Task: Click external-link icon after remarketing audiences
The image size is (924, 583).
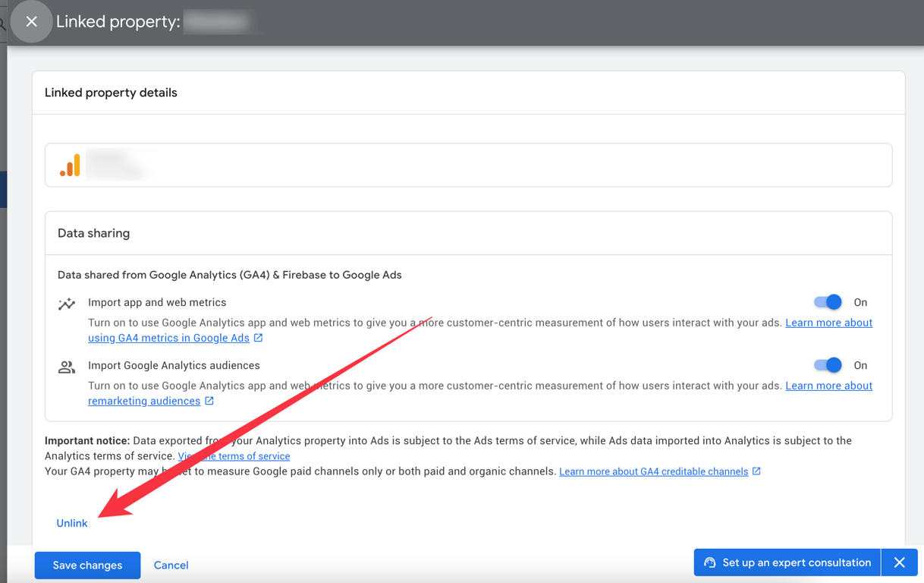Action: pos(209,401)
